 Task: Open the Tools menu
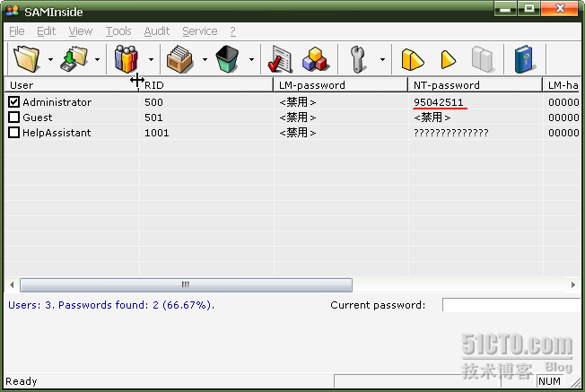coord(118,31)
